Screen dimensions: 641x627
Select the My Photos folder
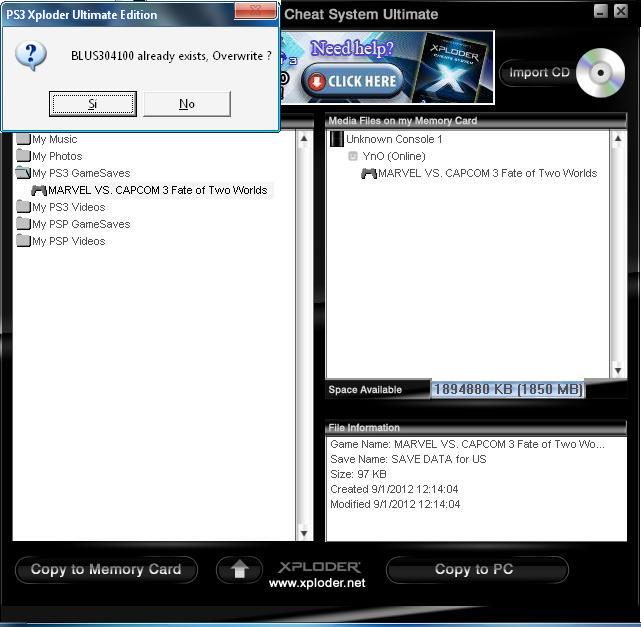pos(57,156)
